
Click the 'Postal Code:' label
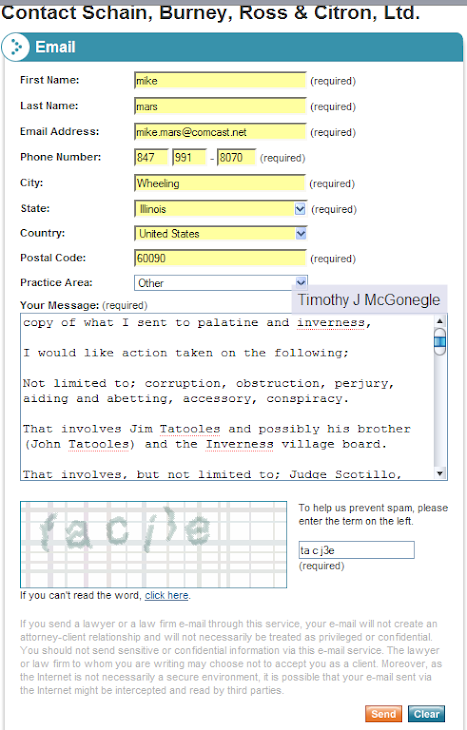(53, 257)
